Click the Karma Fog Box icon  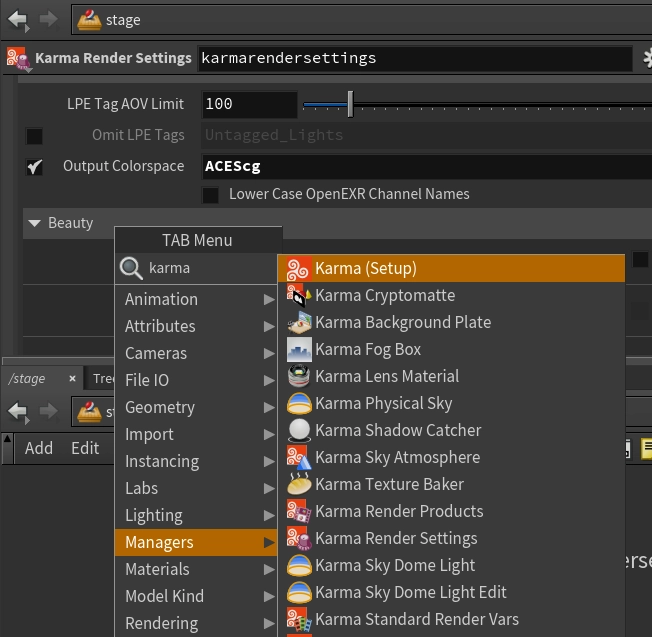pyautogui.click(x=299, y=349)
